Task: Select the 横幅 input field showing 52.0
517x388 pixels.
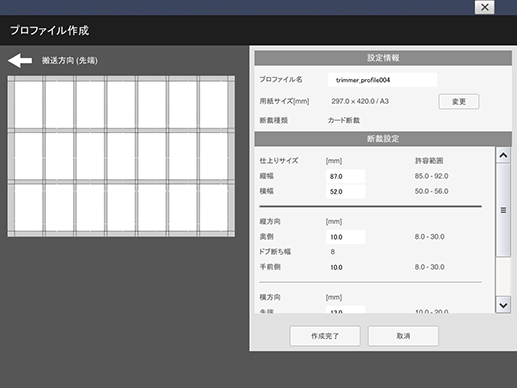Action: [346, 192]
